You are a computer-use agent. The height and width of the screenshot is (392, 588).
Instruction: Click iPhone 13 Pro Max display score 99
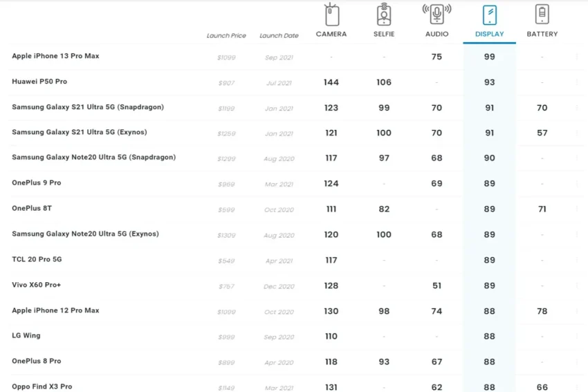click(489, 57)
